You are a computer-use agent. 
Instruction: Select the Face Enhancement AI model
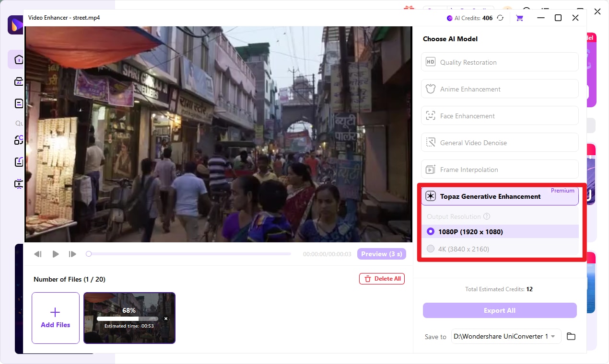499,115
